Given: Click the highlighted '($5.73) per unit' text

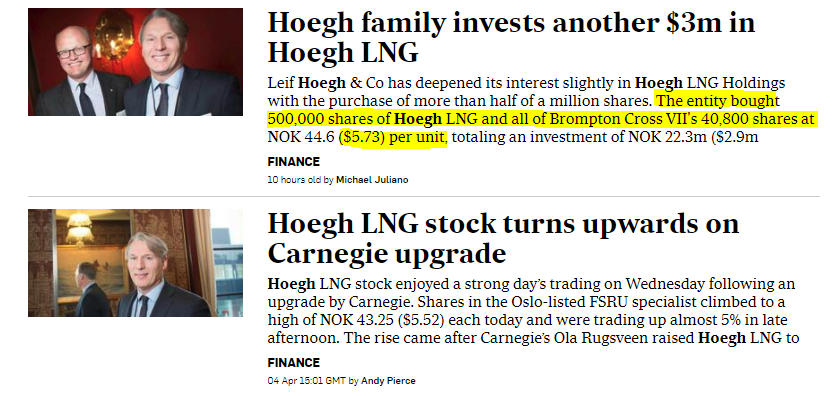Looking at the screenshot, I should pos(393,137).
